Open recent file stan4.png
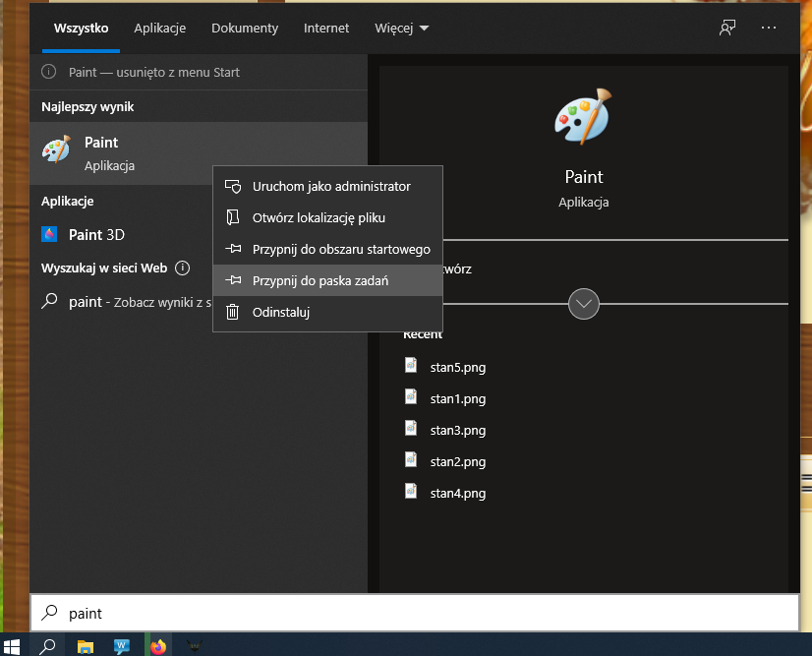The image size is (812, 656). pos(458,494)
